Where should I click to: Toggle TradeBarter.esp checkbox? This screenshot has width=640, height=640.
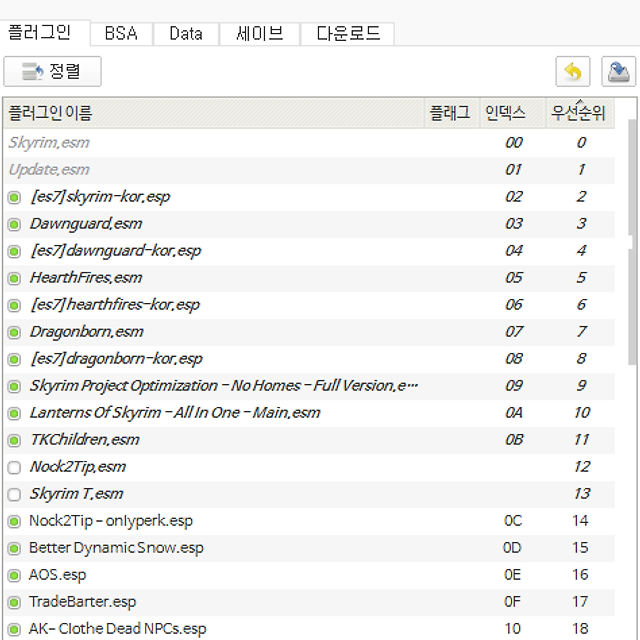point(14,602)
